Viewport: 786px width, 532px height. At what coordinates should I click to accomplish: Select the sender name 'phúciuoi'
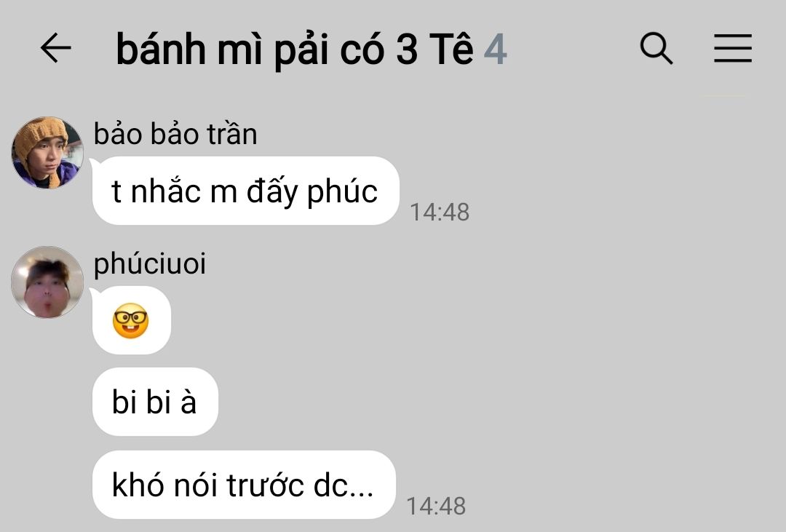(150, 263)
